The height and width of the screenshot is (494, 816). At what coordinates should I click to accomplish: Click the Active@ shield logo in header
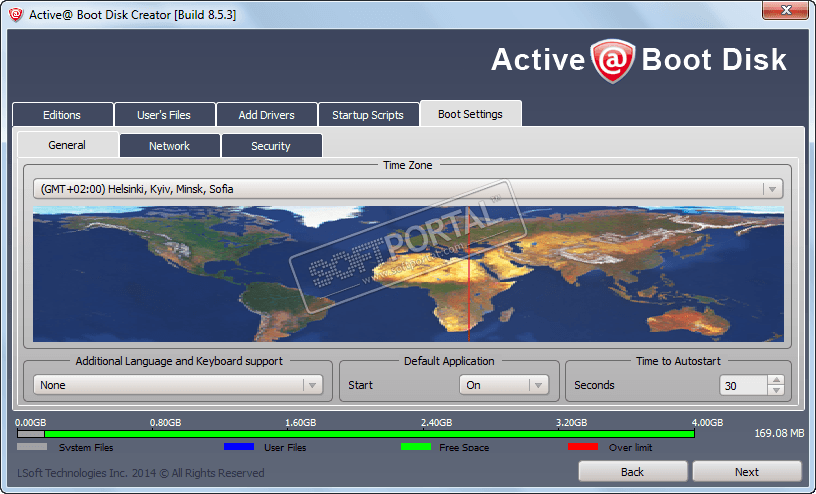pos(613,60)
